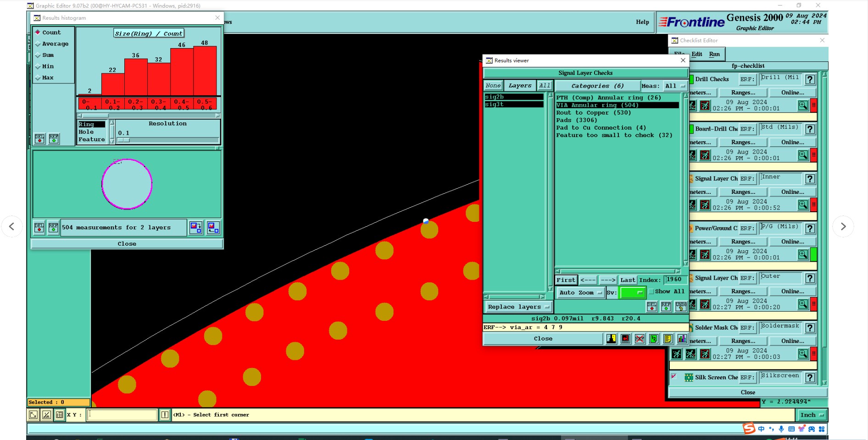Toggle the None layers button in Results viewer
The width and height of the screenshot is (868, 440).
[x=493, y=86]
